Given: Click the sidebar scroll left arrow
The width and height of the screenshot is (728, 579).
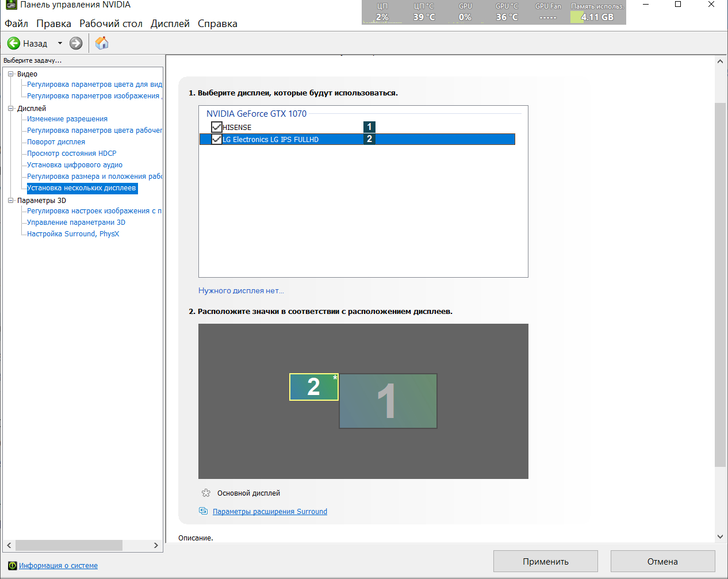Looking at the screenshot, I should click(x=9, y=545).
